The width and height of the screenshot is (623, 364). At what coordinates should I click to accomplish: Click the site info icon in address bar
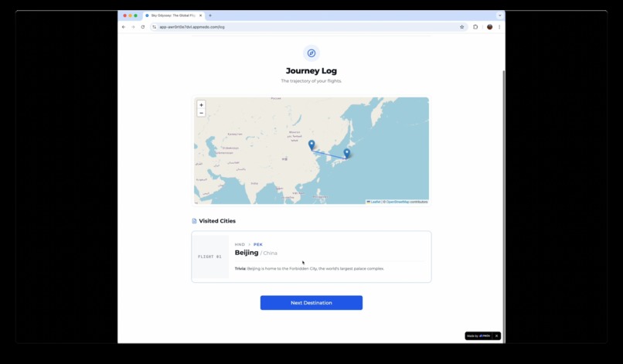(154, 27)
